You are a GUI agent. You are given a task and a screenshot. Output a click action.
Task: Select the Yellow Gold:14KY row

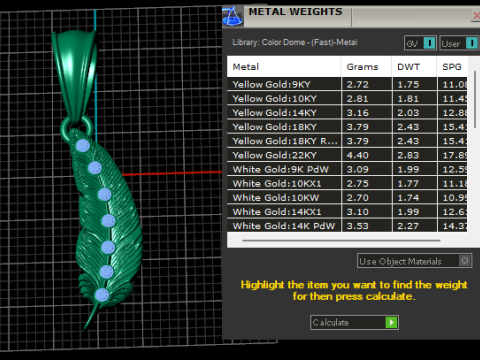point(347,113)
